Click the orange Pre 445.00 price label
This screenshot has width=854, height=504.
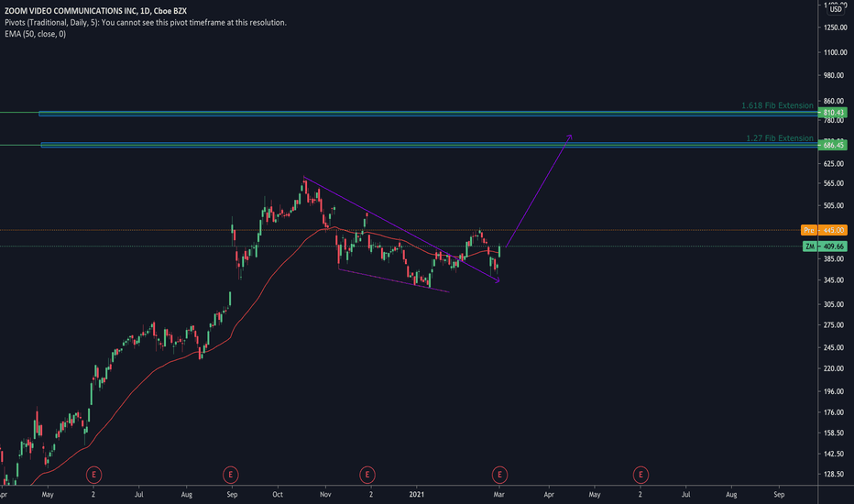coord(824,231)
